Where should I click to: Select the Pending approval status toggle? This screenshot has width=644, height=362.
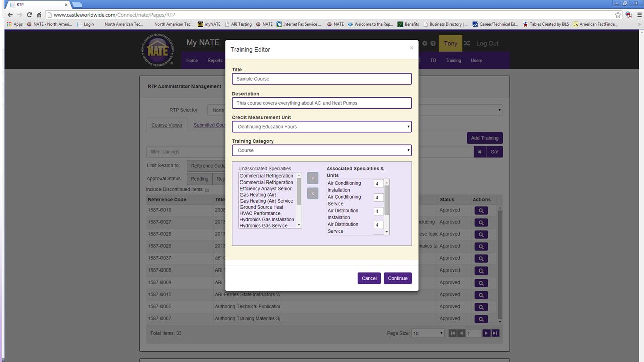(x=199, y=179)
